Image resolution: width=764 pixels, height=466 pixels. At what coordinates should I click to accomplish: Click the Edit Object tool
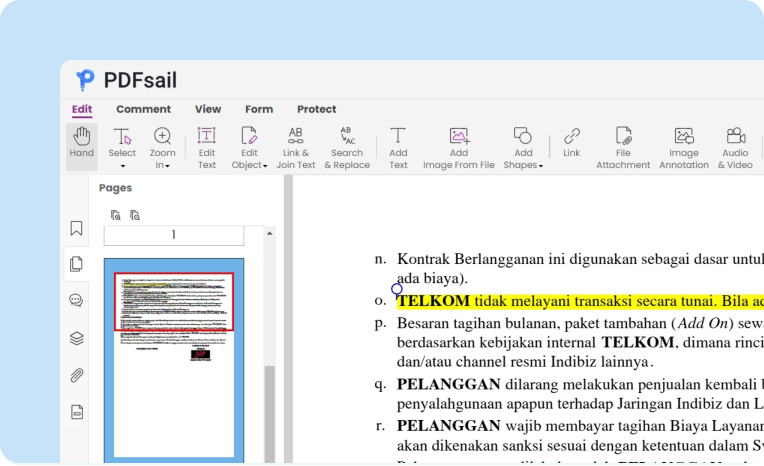(249, 148)
